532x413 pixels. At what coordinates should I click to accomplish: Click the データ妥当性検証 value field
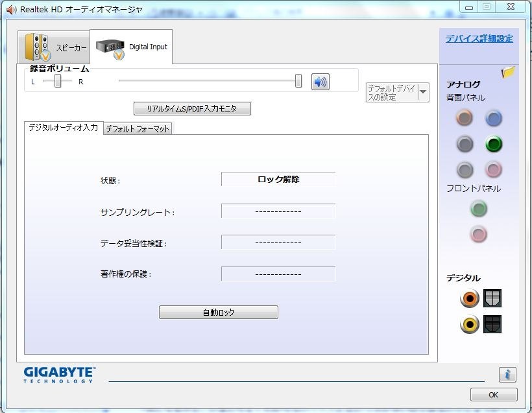[x=278, y=242]
